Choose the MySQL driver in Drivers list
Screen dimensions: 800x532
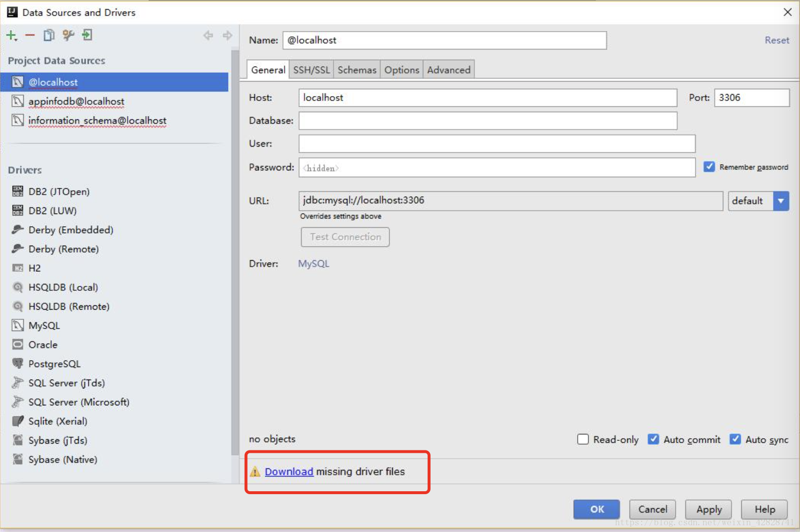pos(44,326)
